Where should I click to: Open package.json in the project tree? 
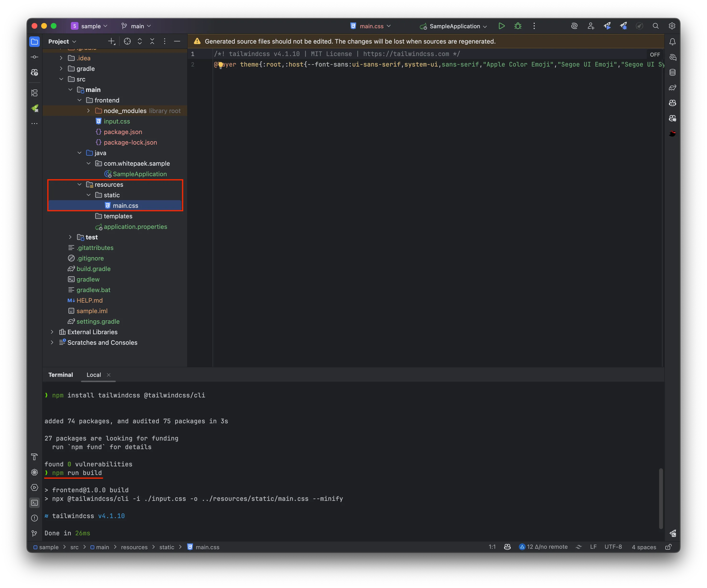coord(123,132)
